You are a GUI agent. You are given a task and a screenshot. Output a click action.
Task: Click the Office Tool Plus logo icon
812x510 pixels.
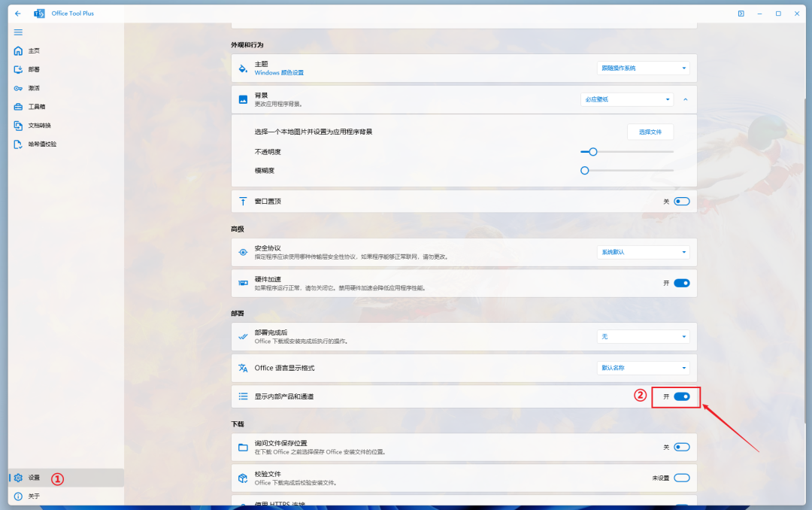click(x=39, y=14)
